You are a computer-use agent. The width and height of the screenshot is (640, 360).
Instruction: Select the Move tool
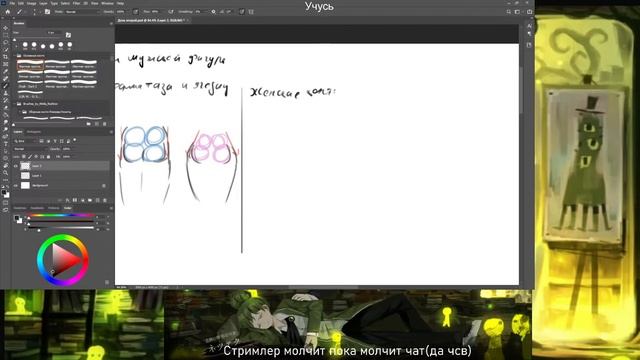(6, 28)
